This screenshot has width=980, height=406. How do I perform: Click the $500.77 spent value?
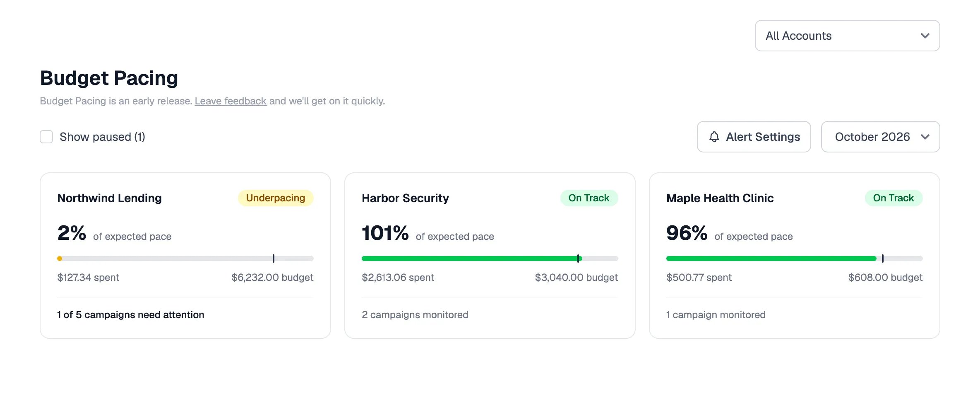[699, 278]
